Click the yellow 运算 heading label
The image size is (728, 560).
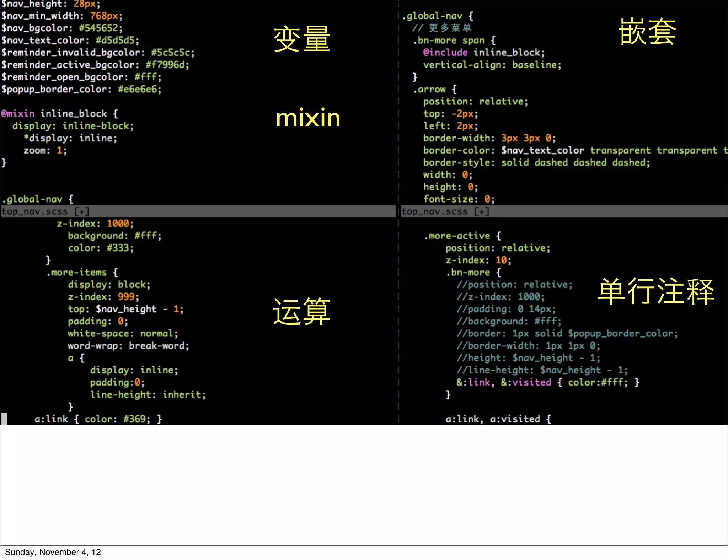coord(302,312)
